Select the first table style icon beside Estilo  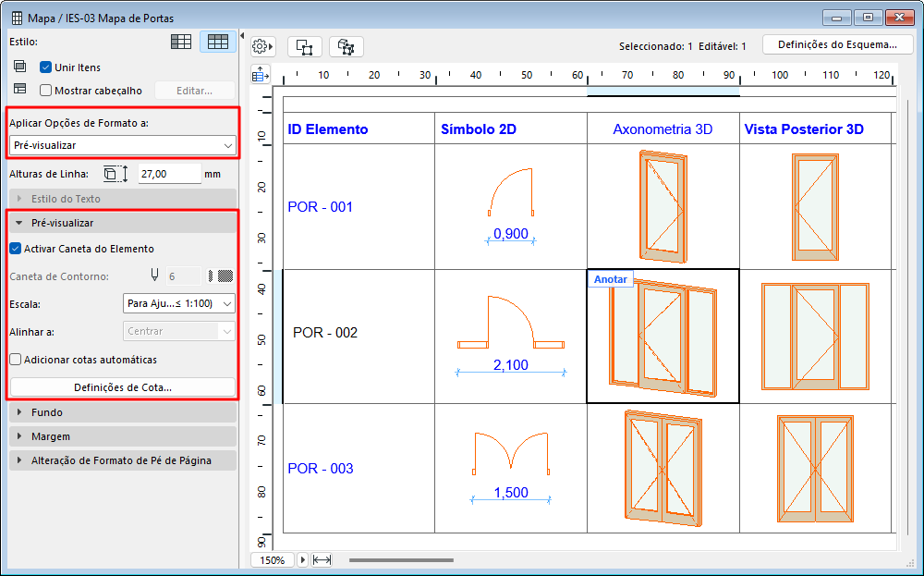tap(181, 42)
